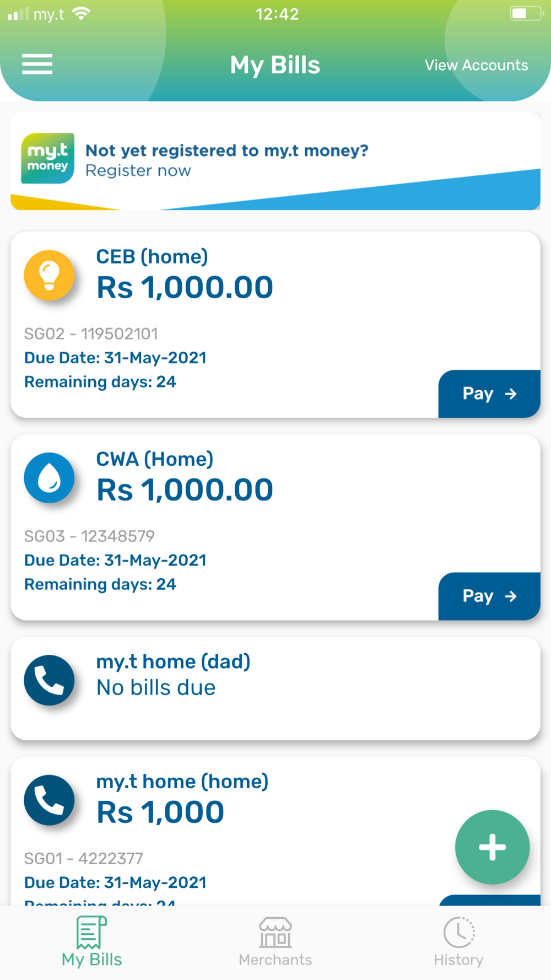Viewport: 551px width, 980px height.
Task: Tap the CEB light bulb icon
Action: [x=49, y=275]
